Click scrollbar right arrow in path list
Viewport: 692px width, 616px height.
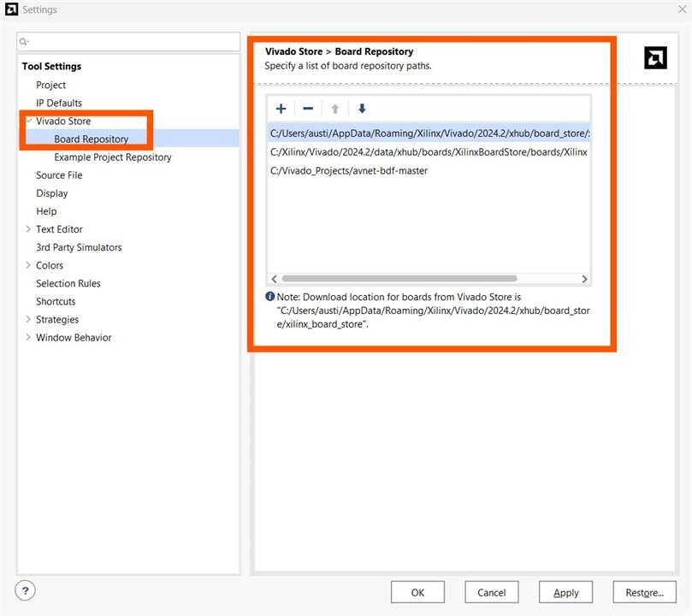click(x=584, y=279)
